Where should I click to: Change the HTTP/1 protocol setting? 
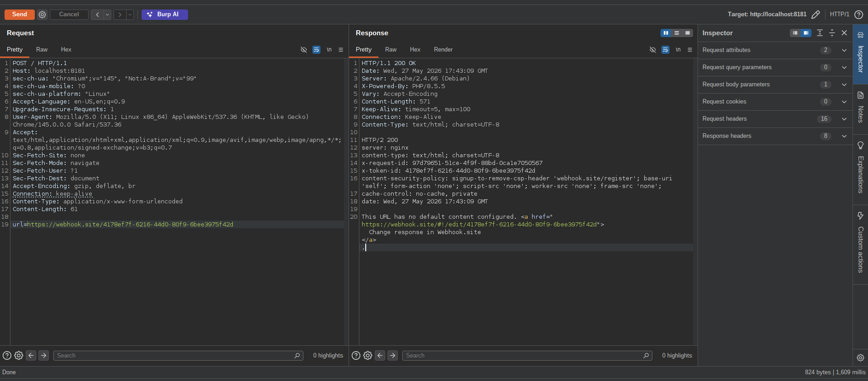click(840, 14)
